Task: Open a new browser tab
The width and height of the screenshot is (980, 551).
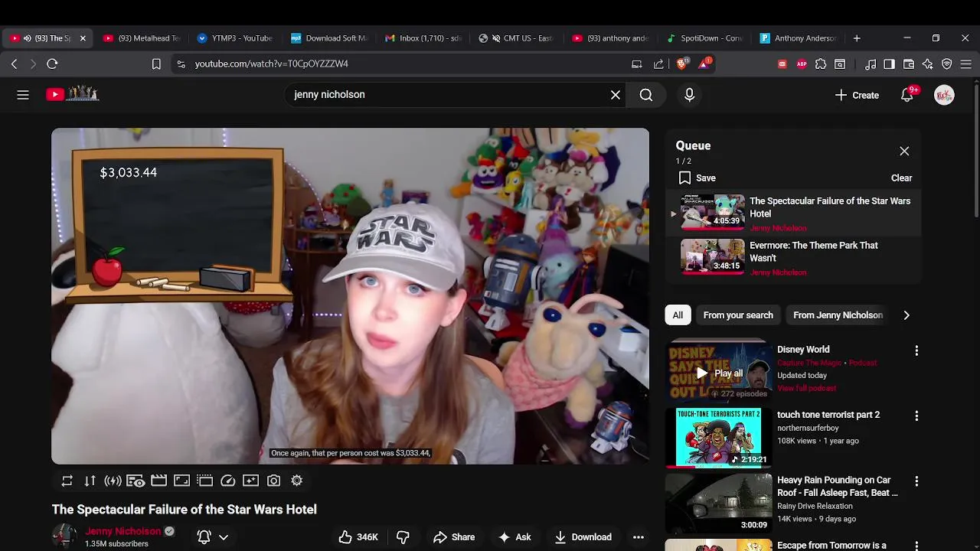Action: click(857, 38)
